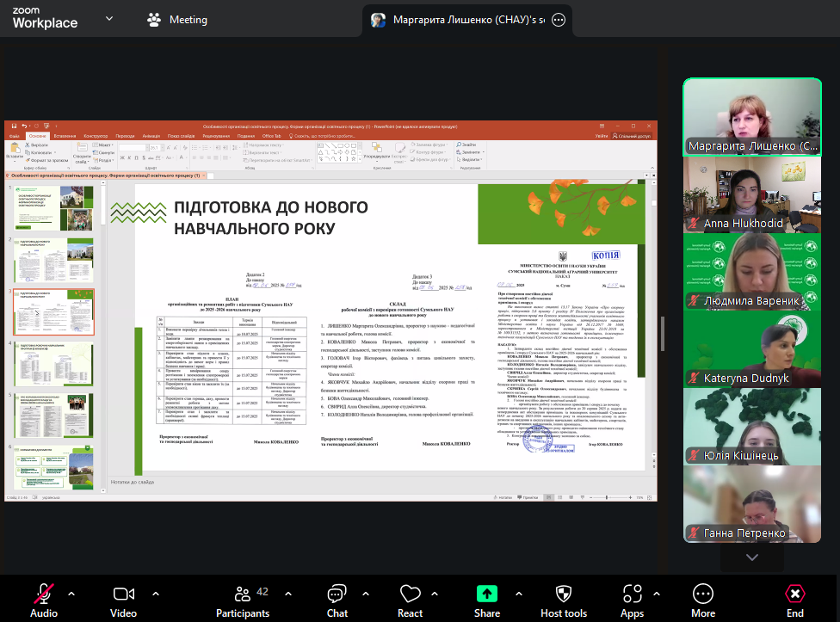
Task: Open Zoom Workplace dropdown arrow
Action: pos(109,18)
